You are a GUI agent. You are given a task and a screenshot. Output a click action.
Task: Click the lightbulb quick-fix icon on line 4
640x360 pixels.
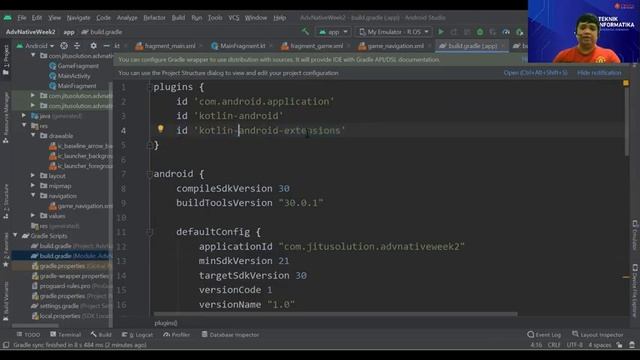coord(161,129)
